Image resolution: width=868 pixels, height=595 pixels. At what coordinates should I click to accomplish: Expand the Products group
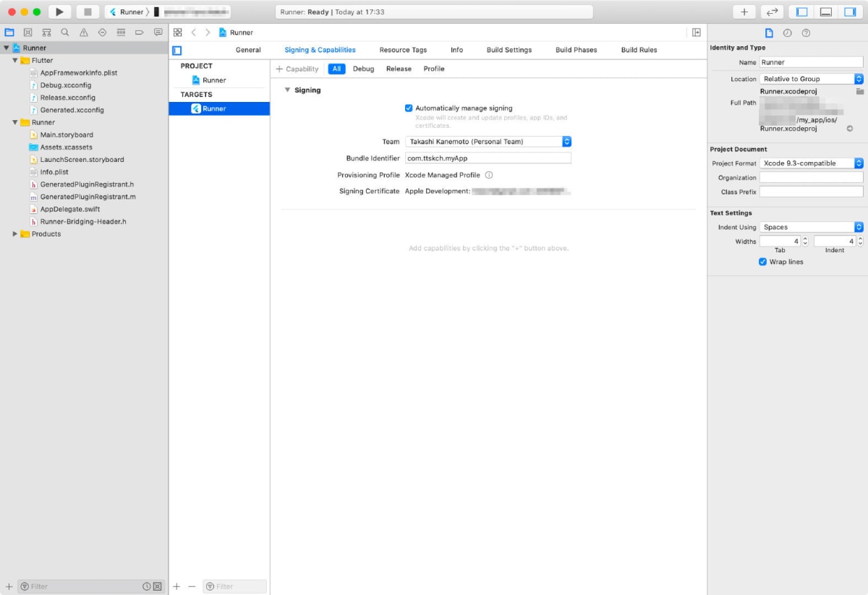(x=15, y=234)
